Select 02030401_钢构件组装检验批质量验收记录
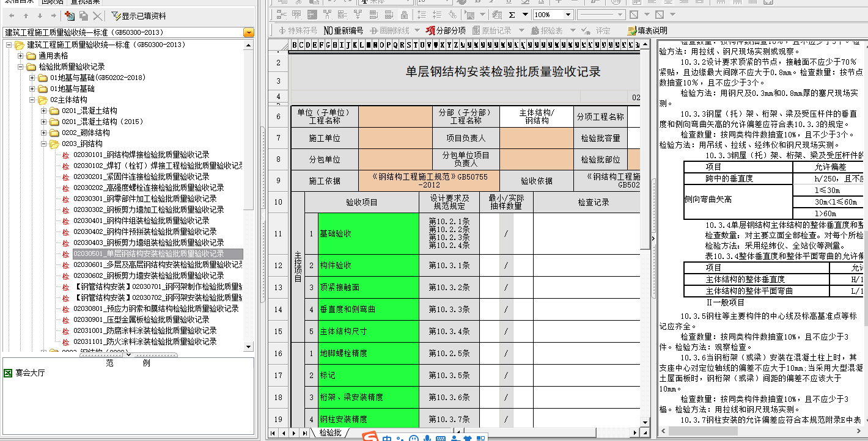Viewport: 868px width, 441px height. [x=141, y=221]
